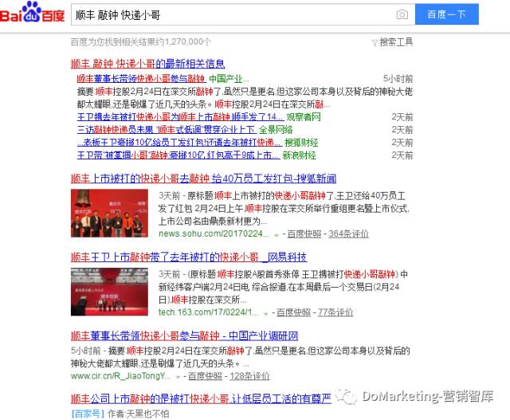Viewport: 510px width, 420px height.
Task: Click the Baidu logo
Action: coord(32,13)
